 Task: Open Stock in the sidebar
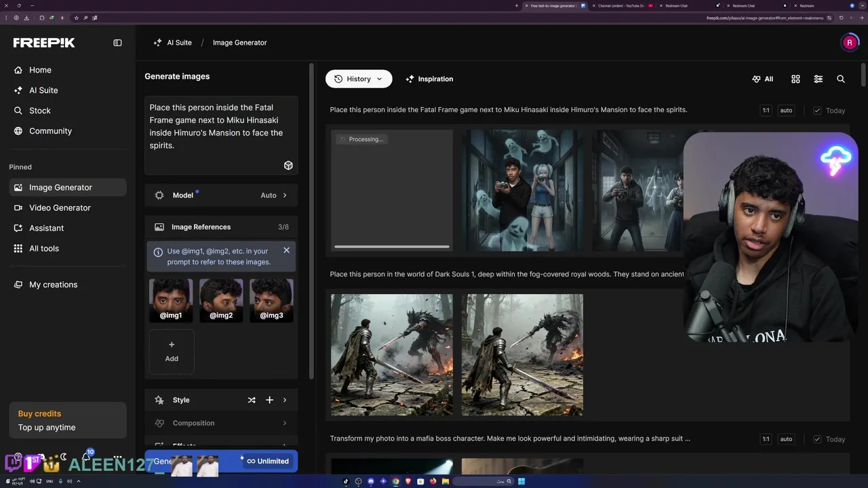click(40, 110)
